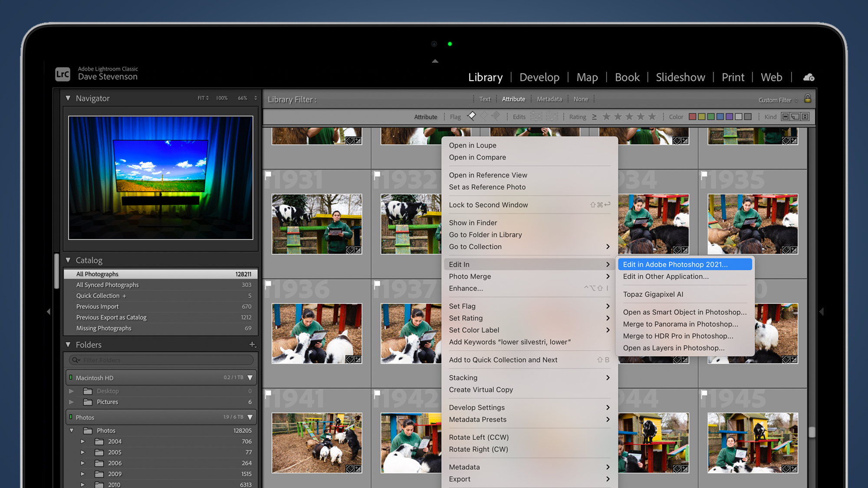Image resolution: width=868 pixels, height=488 pixels.
Task: Collapse the Photos volume arrow
Action: [x=250, y=417]
